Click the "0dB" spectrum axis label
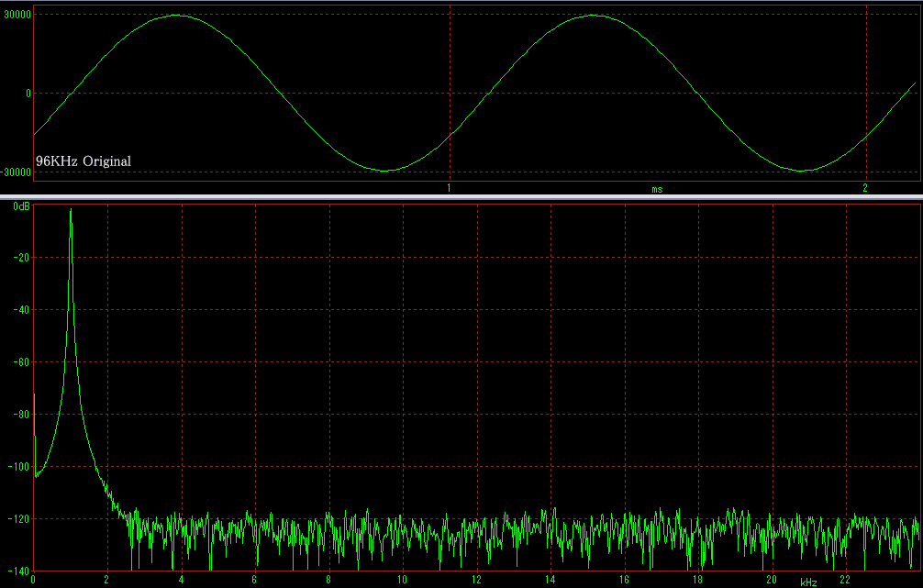923x588 pixels. pyautogui.click(x=21, y=206)
